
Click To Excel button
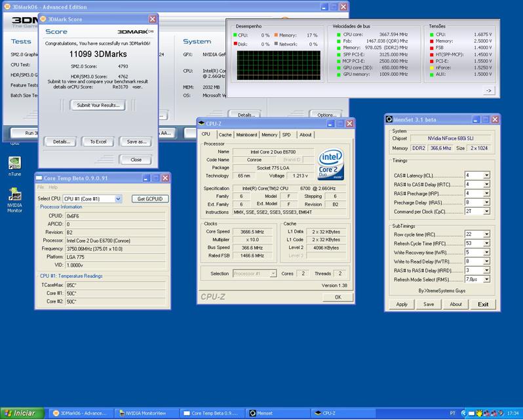98,142
